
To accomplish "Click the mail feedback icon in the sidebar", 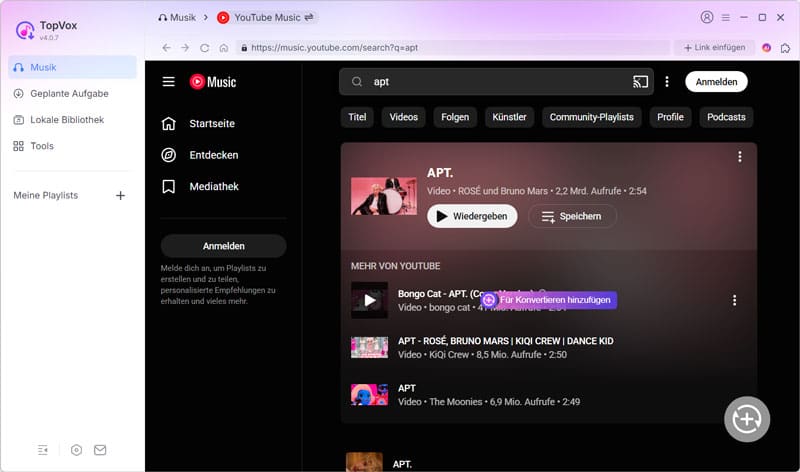I will pyautogui.click(x=100, y=450).
